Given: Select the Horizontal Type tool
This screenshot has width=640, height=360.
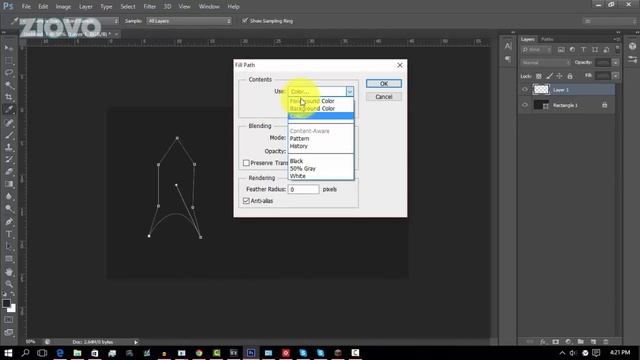Looking at the screenshot, I should pyautogui.click(x=9, y=234).
